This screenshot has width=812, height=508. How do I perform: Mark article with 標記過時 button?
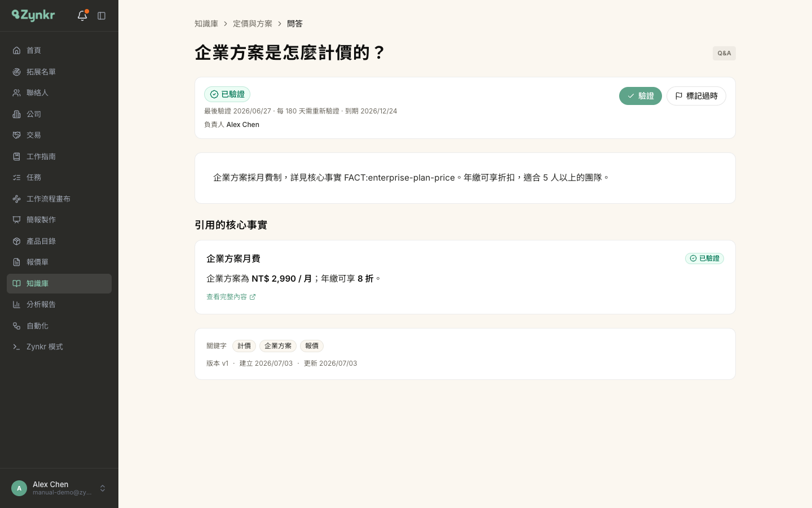696,96
